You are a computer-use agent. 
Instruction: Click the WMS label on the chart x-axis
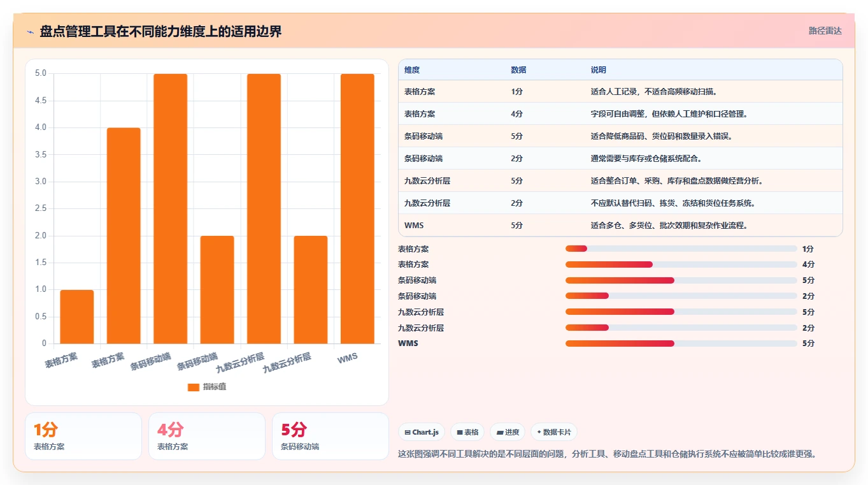coord(348,359)
